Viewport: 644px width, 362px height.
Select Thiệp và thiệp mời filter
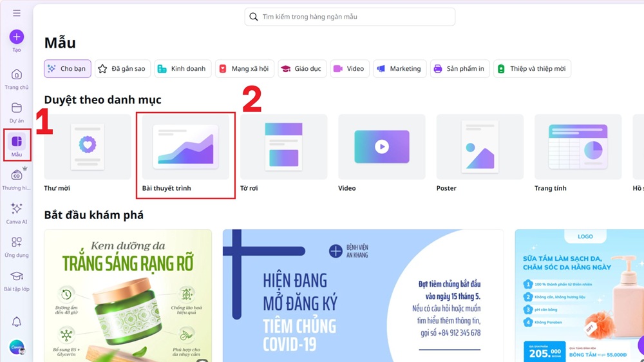click(532, 69)
